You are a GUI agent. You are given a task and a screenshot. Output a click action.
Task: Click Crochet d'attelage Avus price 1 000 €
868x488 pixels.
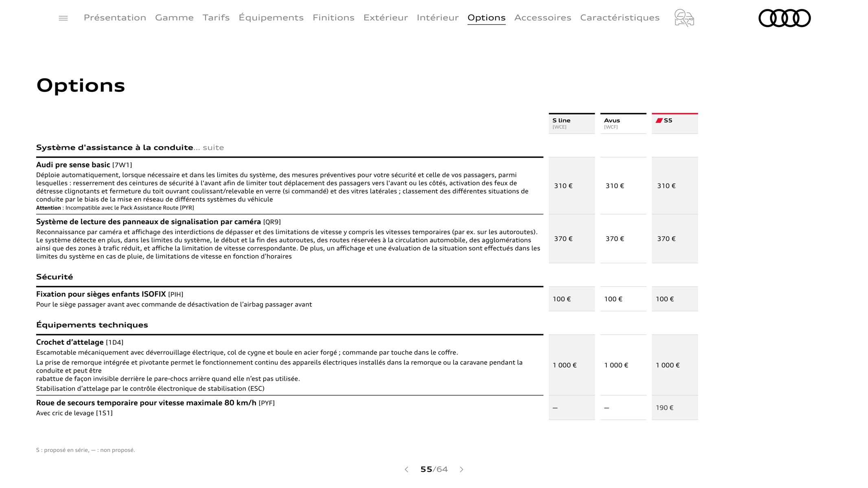click(x=616, y=365)
